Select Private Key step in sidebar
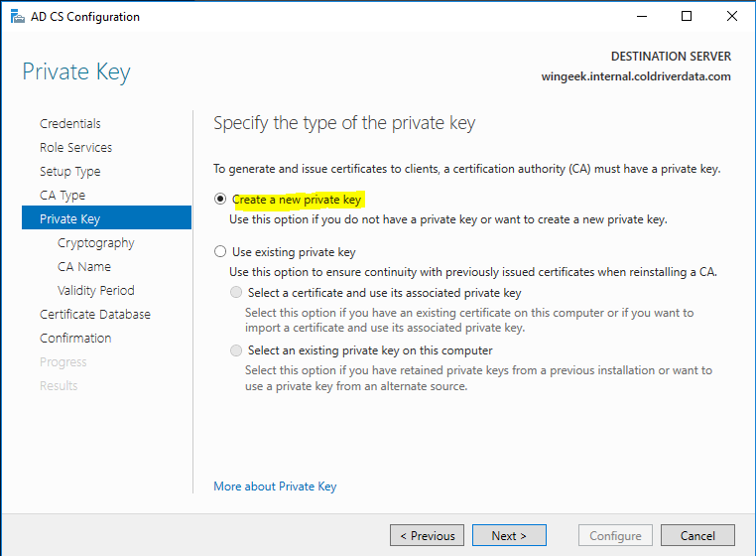The width and height of the screenshot is (756, 556). point(69,219)
